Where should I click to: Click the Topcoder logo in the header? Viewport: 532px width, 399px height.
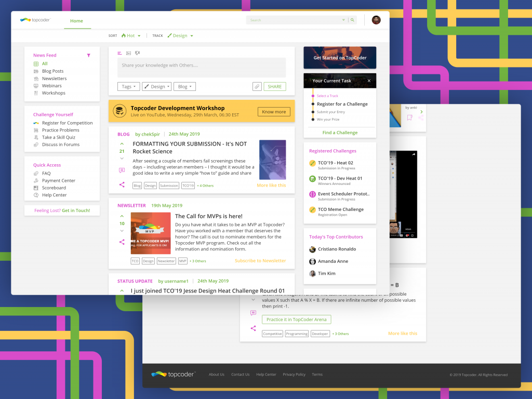pos(35,20)
